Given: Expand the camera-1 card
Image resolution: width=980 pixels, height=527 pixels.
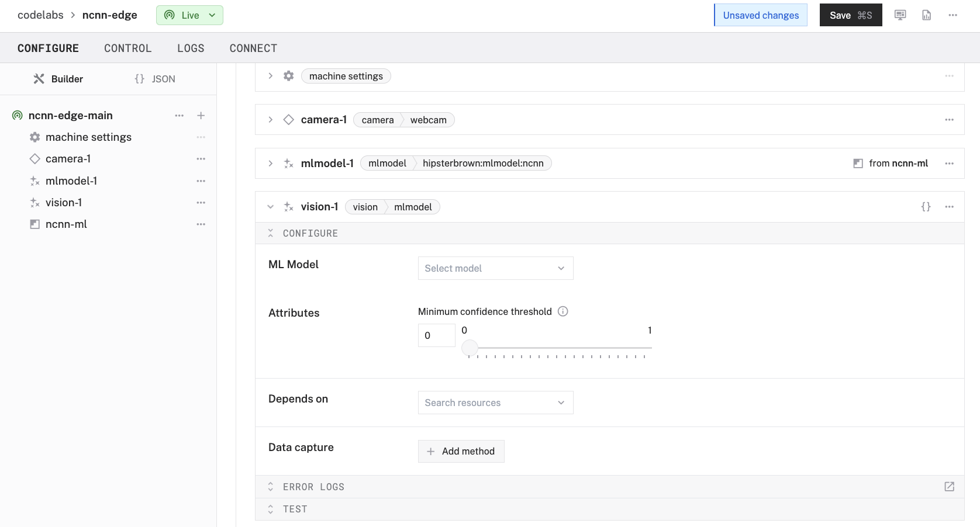Looking at the screenshot, I should [x=271, y=120].
